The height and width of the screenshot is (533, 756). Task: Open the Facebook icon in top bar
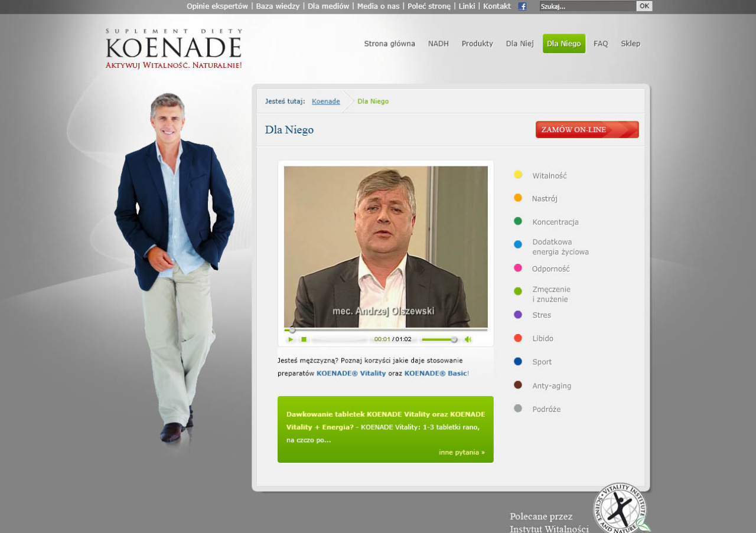click(522, 6)
